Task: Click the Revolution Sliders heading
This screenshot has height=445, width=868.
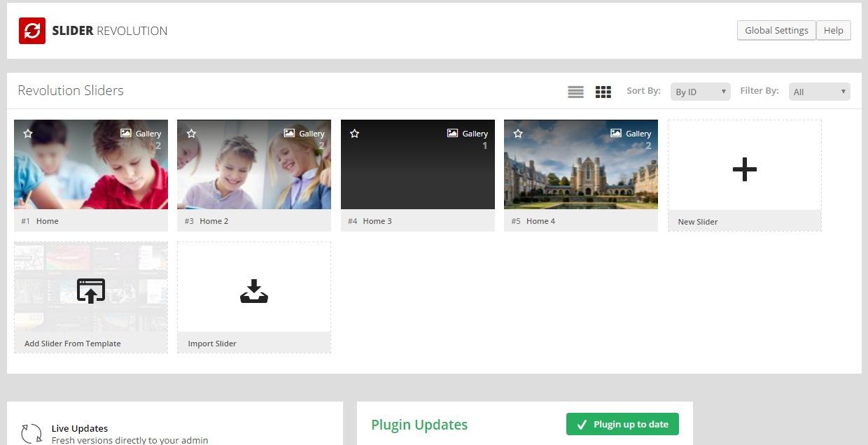Action: coord(70,90)
